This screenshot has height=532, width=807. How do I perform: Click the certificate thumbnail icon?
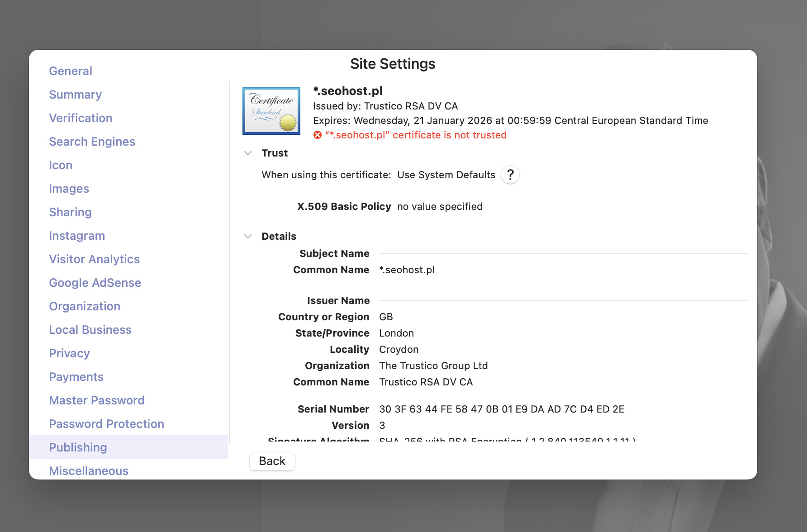[271, 111]
